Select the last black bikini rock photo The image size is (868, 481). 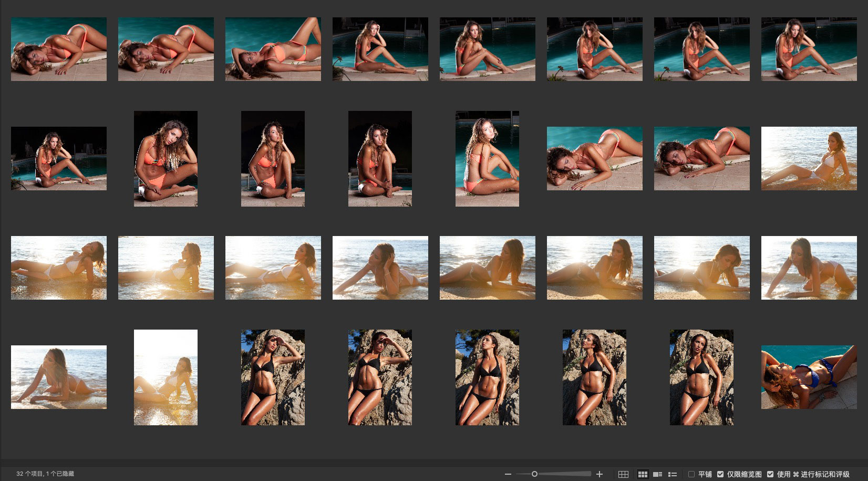(701, 377)
